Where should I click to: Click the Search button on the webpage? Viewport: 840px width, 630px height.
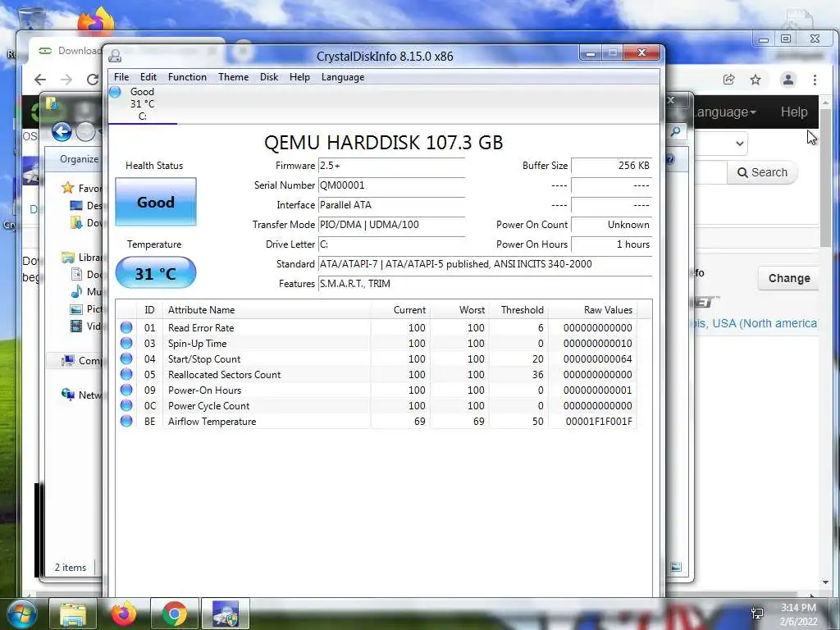click(762, 172)
